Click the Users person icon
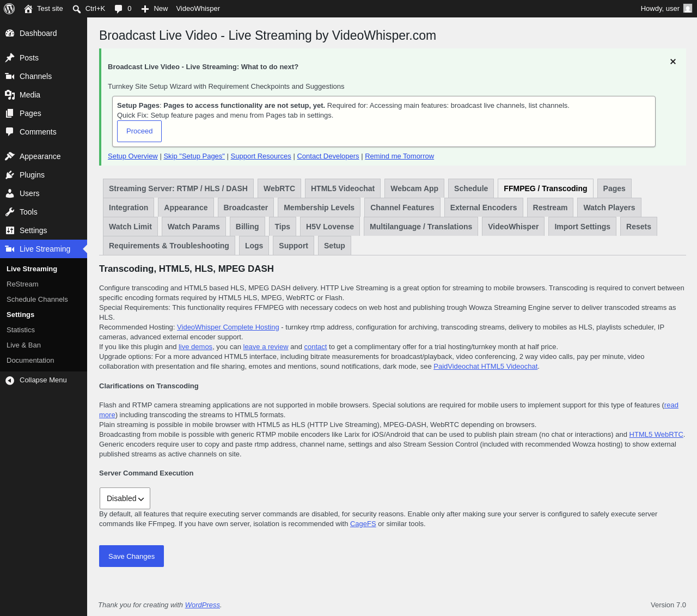Viewport: 697px width, 616px height. [10, 193]
